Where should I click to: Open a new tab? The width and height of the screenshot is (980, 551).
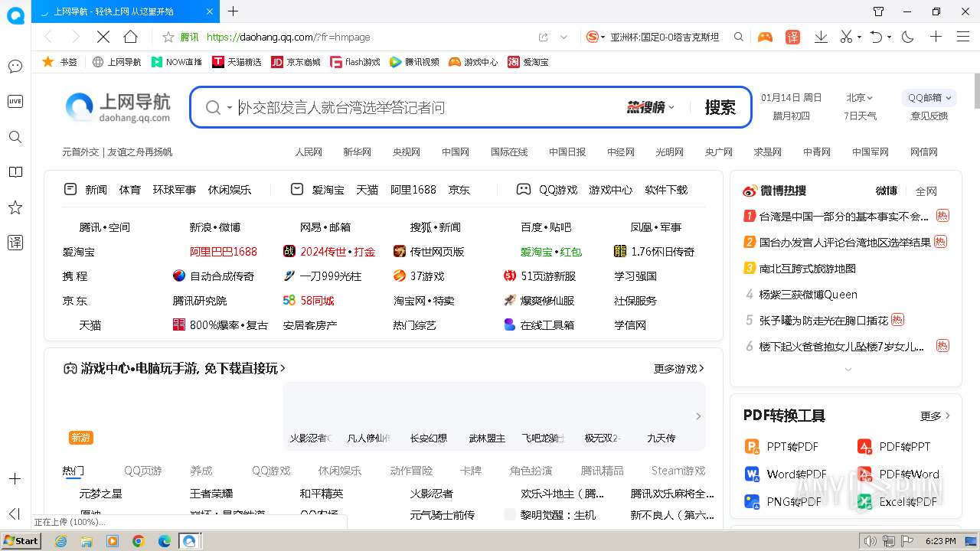point(234,11)
